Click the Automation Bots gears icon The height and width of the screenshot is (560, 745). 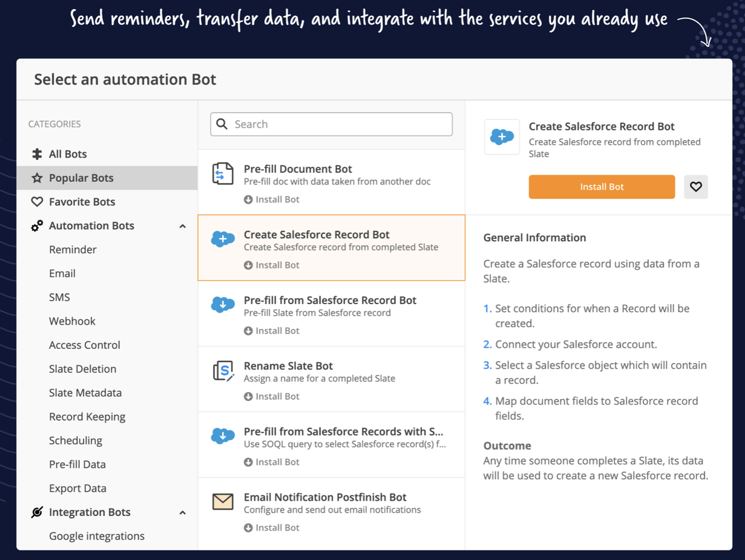pos(37,226)
